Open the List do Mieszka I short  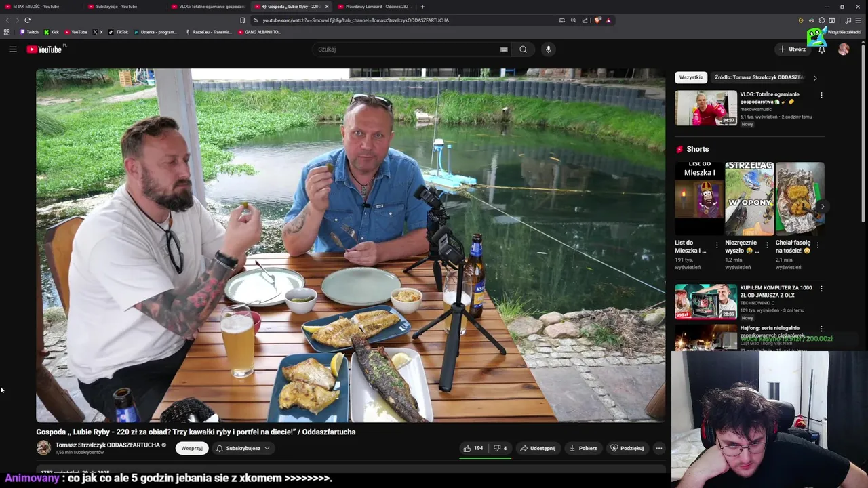[699, 199]
